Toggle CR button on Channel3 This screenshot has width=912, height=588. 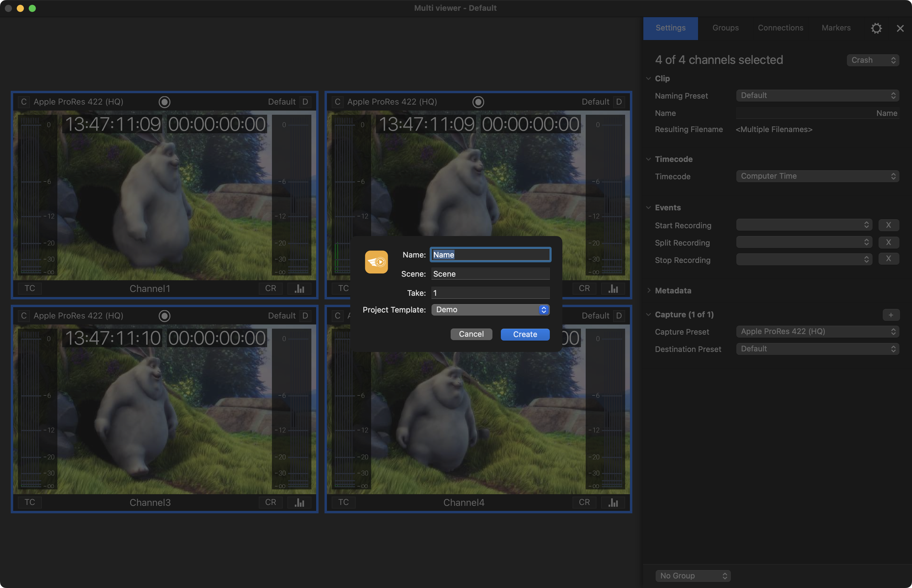pyautogui.click(x=271, y=502)
